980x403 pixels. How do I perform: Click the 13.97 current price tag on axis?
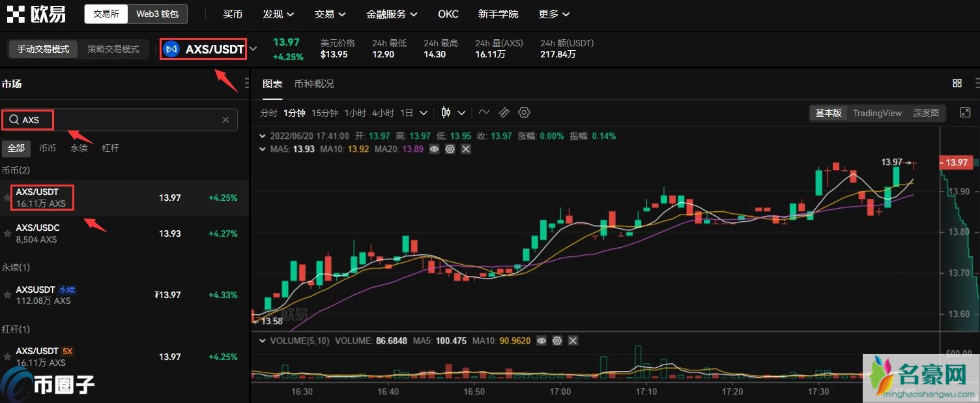[x=957, y=162]
